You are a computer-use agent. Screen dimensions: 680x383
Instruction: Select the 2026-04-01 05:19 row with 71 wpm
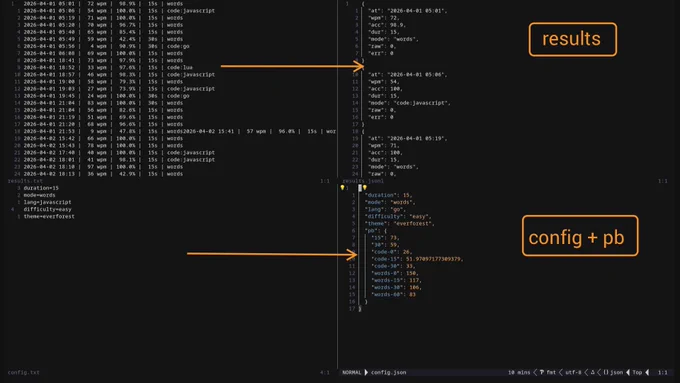coord(103,18)
